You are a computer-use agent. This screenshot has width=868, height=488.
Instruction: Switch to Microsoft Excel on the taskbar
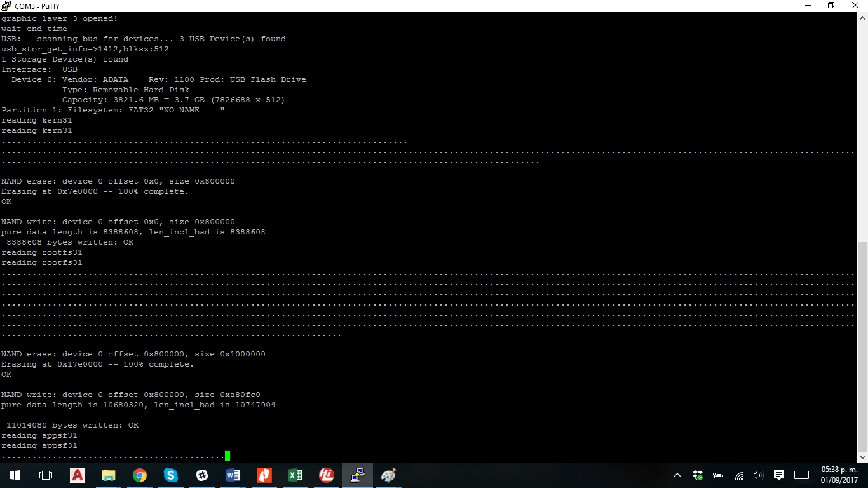point(295,475)
